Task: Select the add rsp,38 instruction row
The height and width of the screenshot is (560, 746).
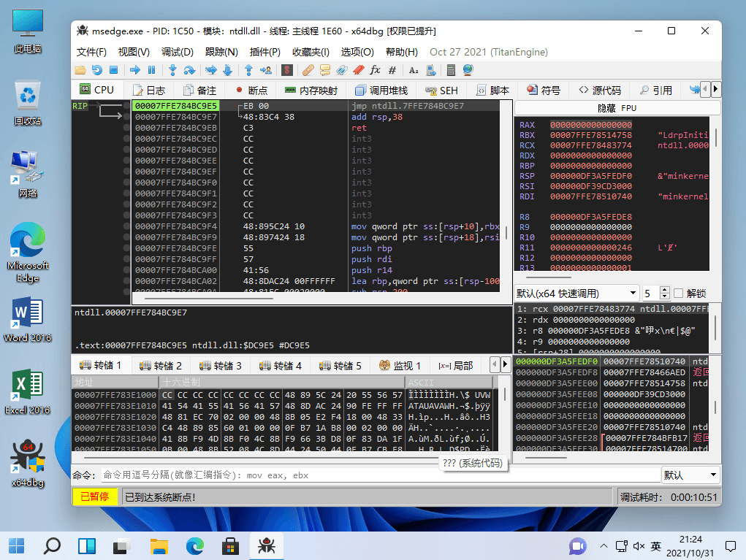Action: (x=316, y=117)
